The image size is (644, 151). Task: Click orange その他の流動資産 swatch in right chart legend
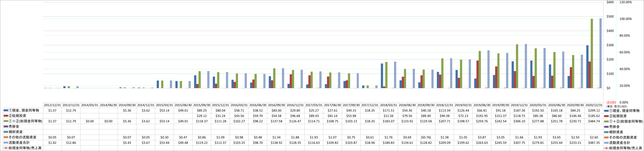(x=606, y=138)
